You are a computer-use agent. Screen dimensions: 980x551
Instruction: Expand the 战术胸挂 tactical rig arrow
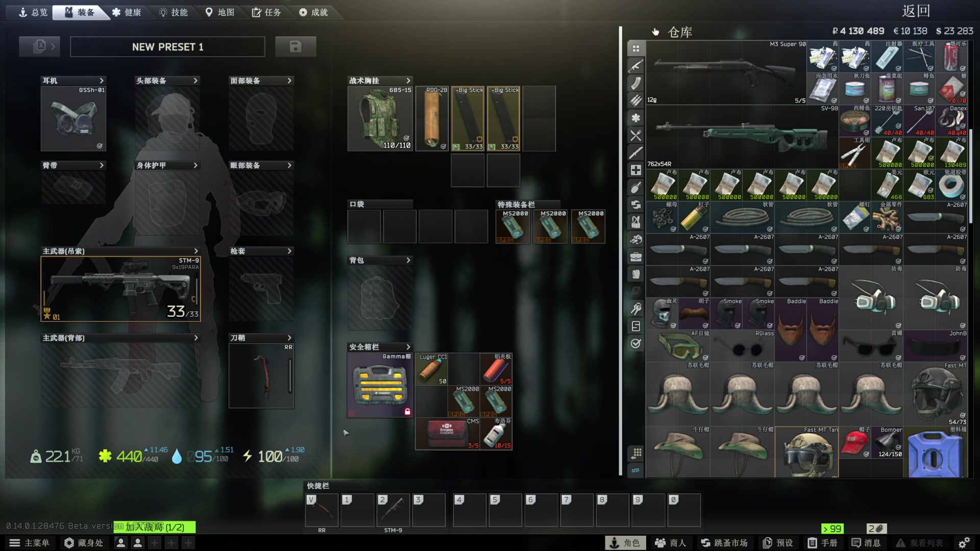[x=408, y=81]
